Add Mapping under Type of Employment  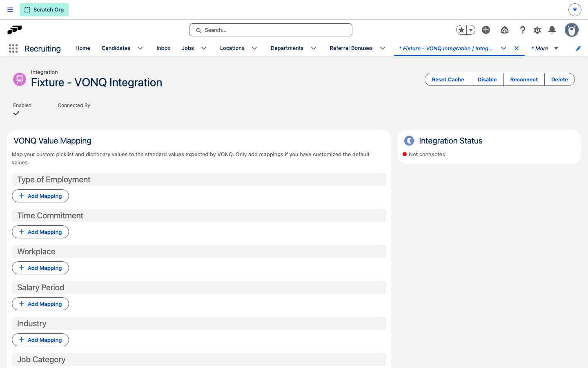point(40,196)
